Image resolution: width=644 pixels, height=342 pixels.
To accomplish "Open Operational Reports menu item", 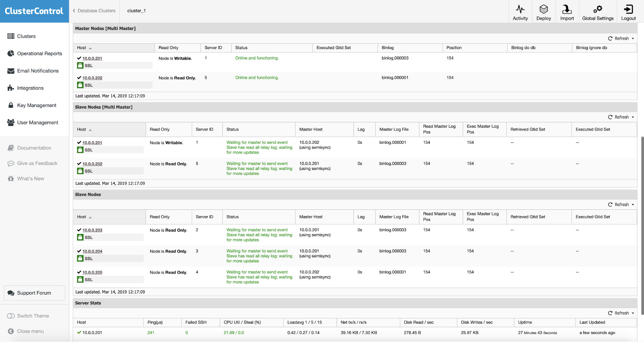I will [40, 54].
